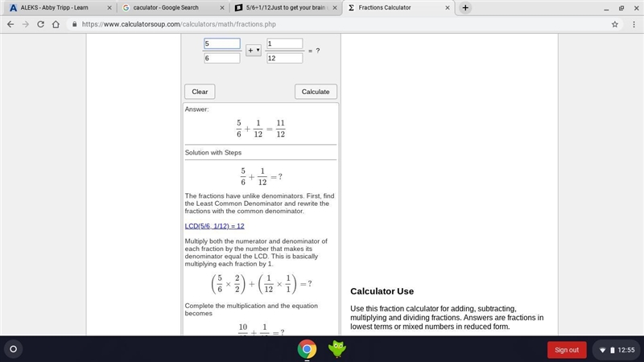Click the second denominator field with 12
The width and height of the screenshot is (644, 362).
point(285,58)
